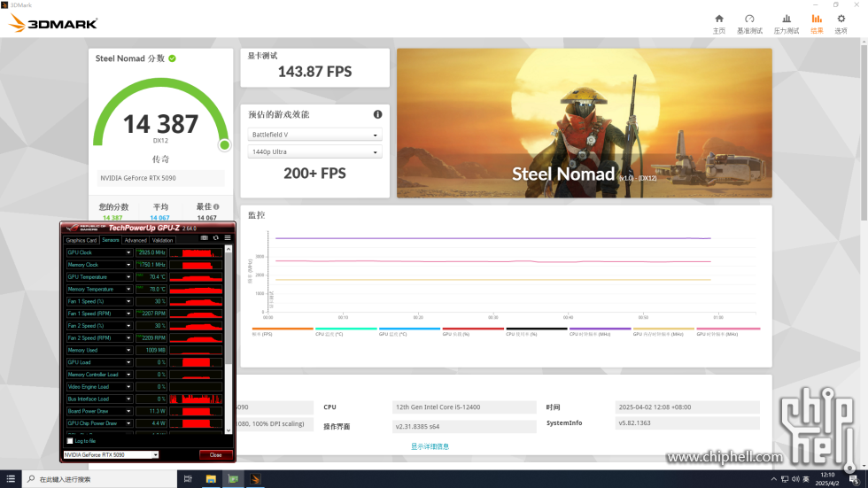Screen dimensions: 868x488
Task: Toggle the red GPU 负载 legend
Action: point(473,331)
